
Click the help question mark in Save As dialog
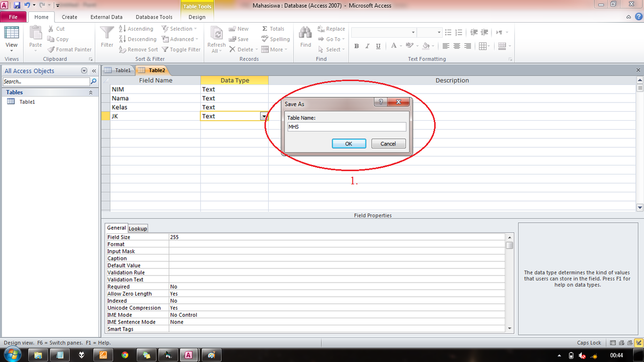click(x=380, y=102)
